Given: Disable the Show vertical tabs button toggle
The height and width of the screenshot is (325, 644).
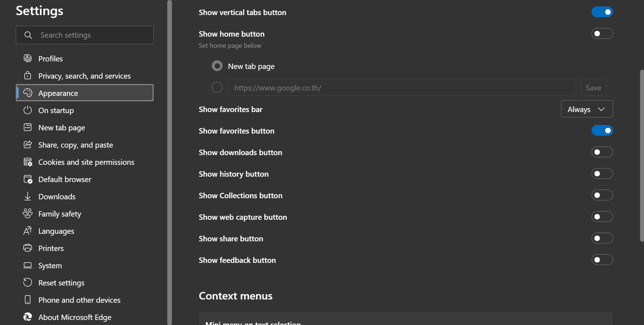Looking at the screenshot, I should click(602, 12).
